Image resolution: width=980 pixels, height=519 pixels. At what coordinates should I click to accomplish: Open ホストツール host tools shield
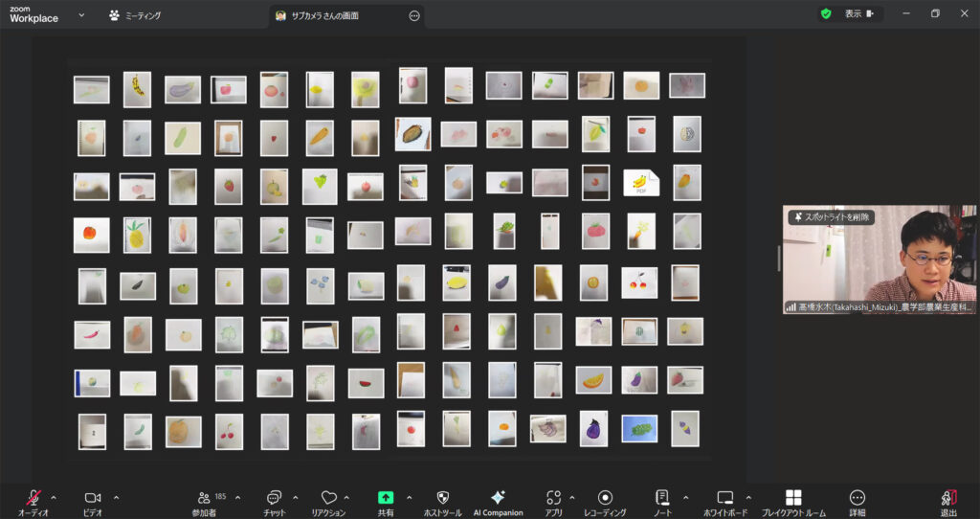tap(442, 498)
